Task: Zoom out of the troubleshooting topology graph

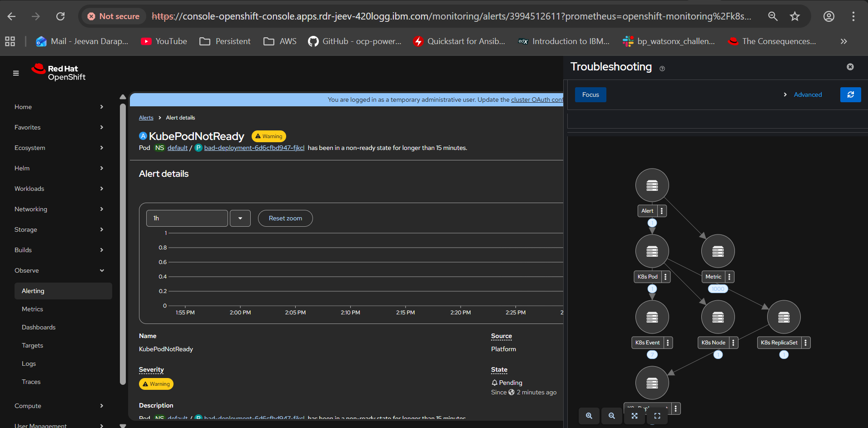Action: tap(612, 416)
